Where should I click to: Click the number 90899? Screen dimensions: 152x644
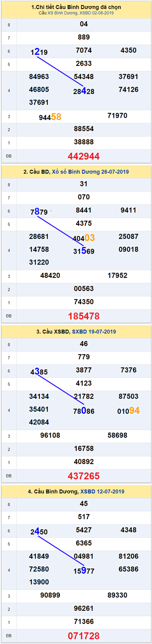click(50, 596)
